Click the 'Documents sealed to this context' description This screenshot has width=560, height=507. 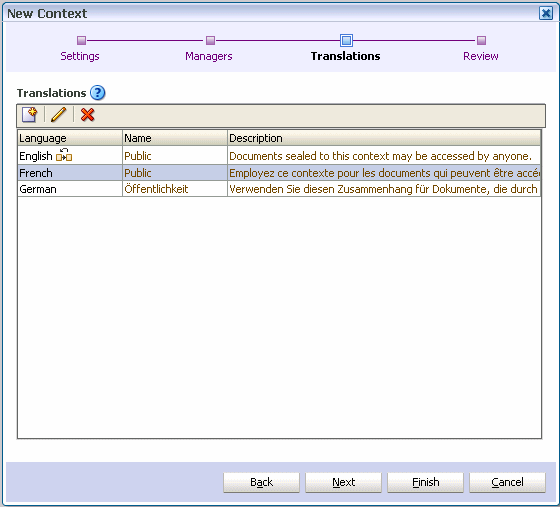(x=380, y=156)
